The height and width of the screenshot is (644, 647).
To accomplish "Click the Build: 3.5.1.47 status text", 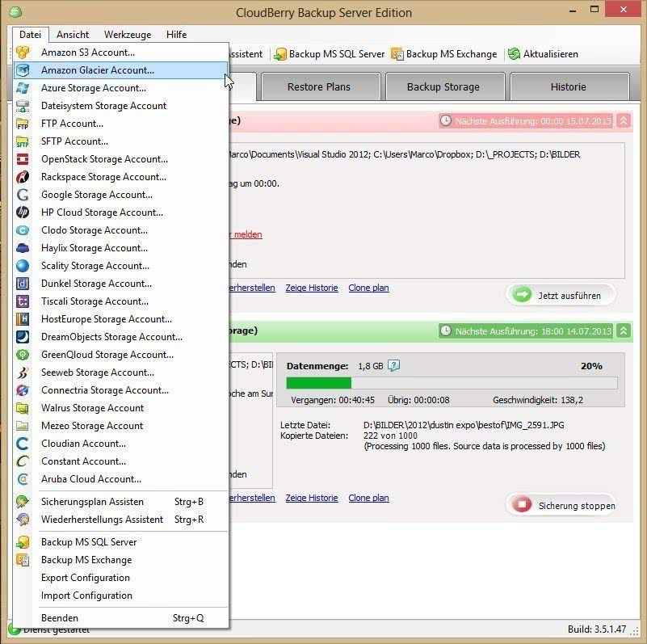I will point(597,629).
